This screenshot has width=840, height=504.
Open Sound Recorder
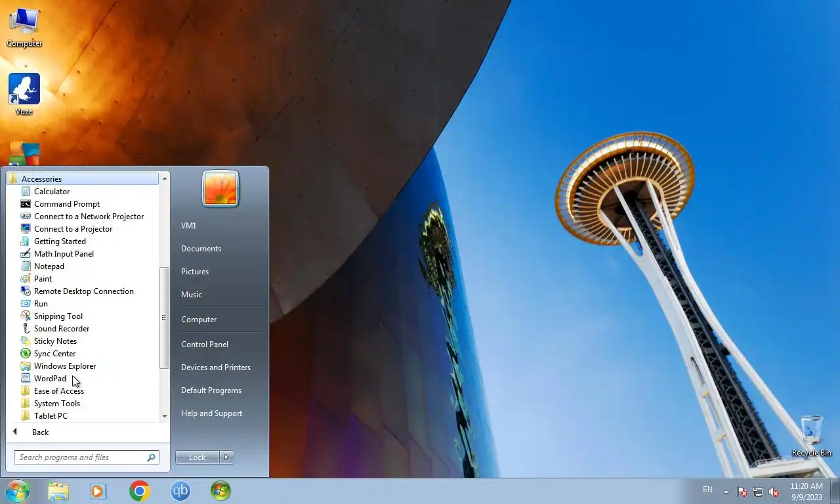coord(61,329)
